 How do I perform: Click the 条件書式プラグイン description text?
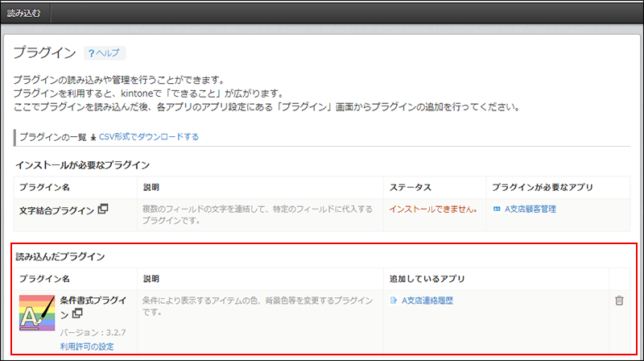point(258,306)
